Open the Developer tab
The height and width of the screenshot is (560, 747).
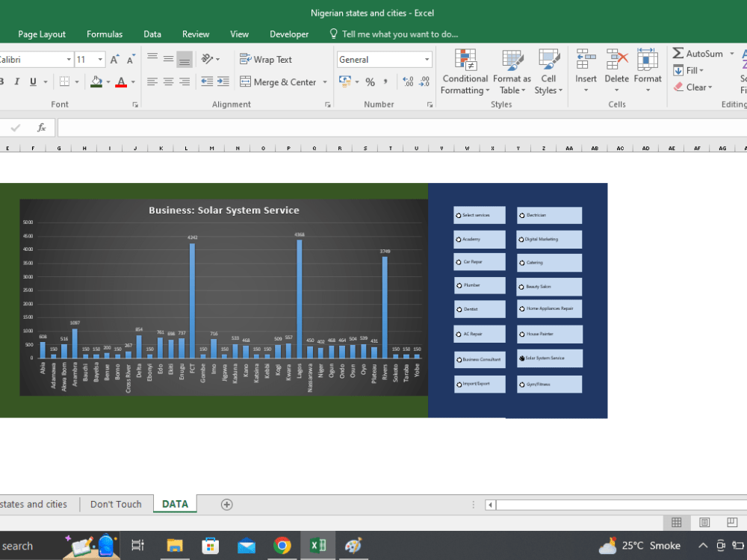pos(289,34)
